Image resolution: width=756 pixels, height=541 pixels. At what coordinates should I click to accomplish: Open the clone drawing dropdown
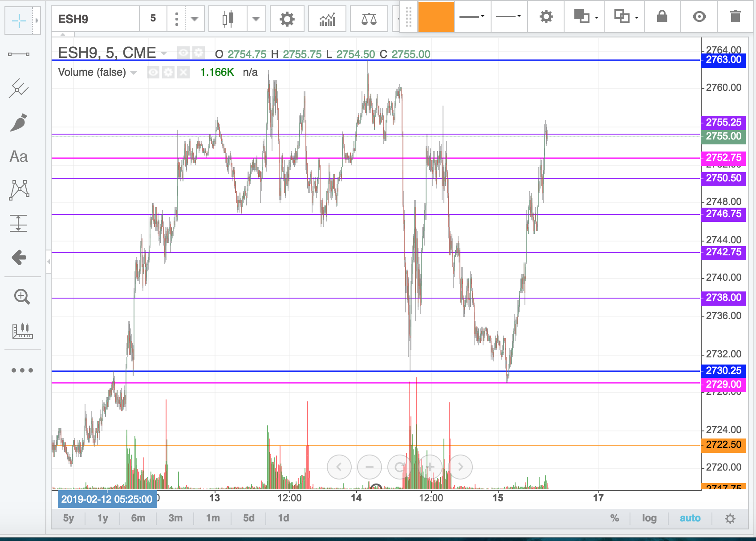pos(624,16)
